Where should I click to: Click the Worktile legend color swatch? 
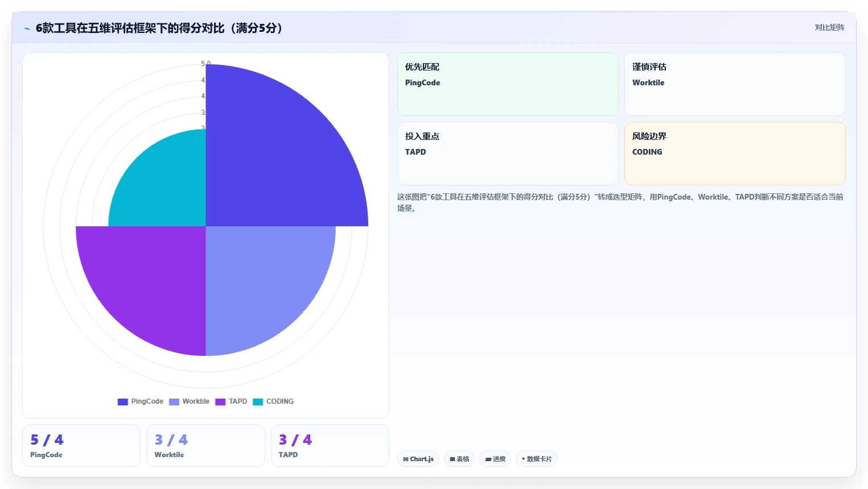pos(174,401)
